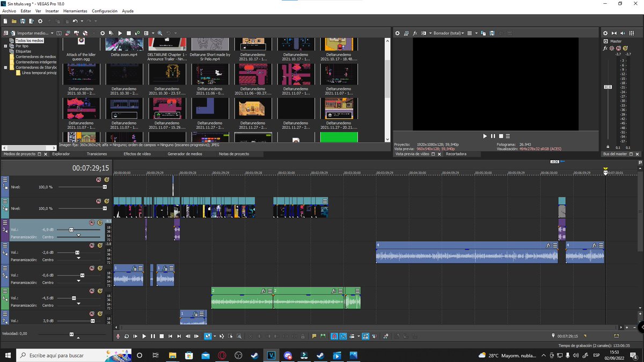Toggle loop playback in transport bar

127,336
